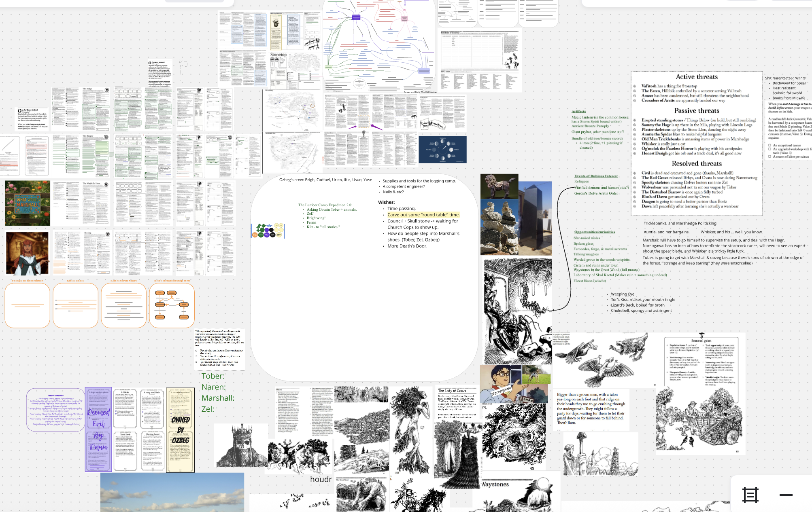Select the purple Nar token circle
The image size is (812, 512).
(267, 235)
